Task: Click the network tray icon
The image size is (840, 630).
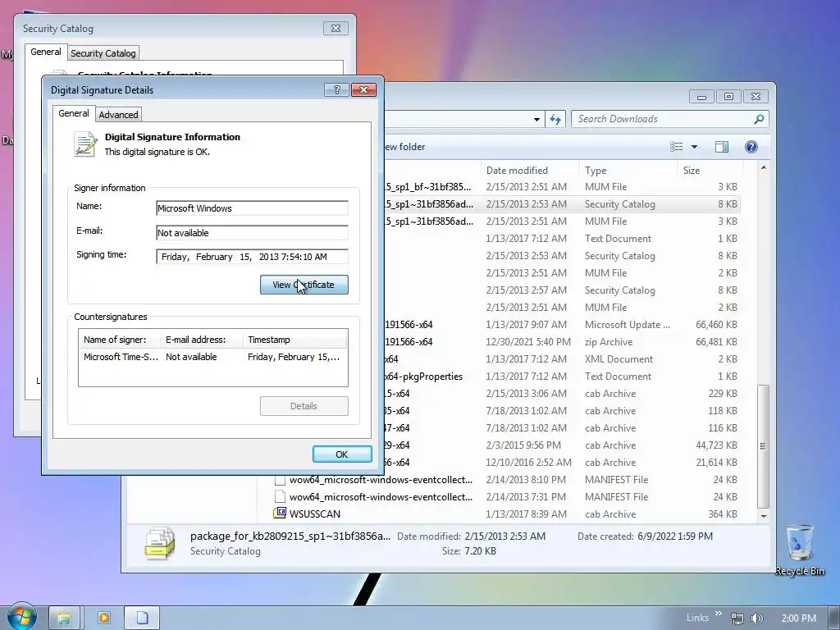Action: (x=737, y=619)
